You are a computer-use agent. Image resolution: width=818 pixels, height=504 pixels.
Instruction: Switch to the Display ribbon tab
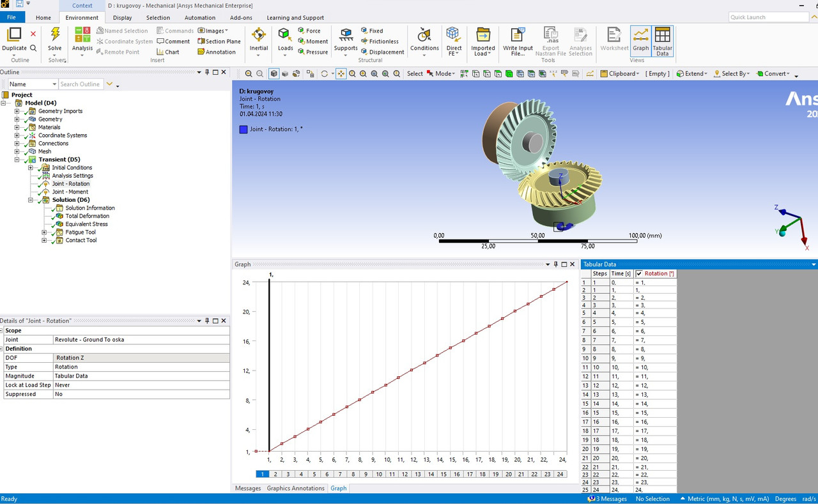click(122, 17)
